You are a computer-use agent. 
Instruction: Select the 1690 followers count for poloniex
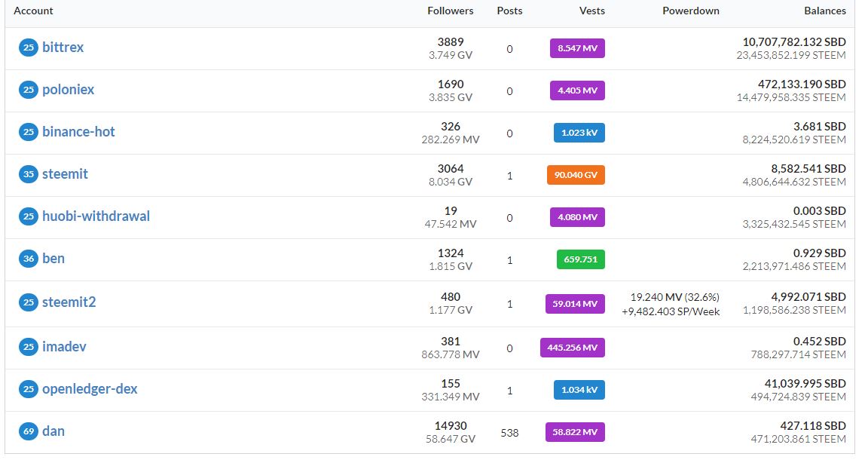(450, 84)
